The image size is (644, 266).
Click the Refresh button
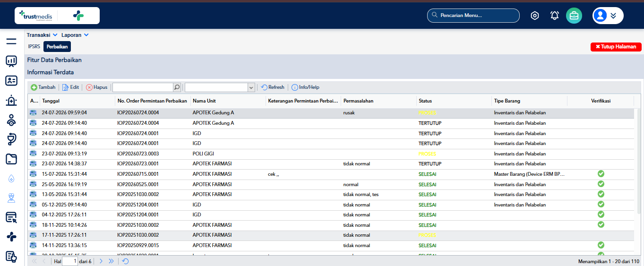pyautogui.click(x=273, y=87)
